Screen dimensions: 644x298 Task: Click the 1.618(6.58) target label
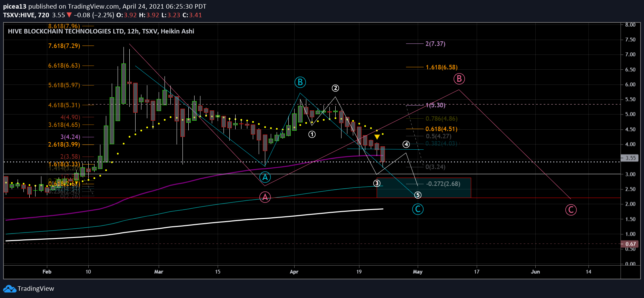[442, 67]
